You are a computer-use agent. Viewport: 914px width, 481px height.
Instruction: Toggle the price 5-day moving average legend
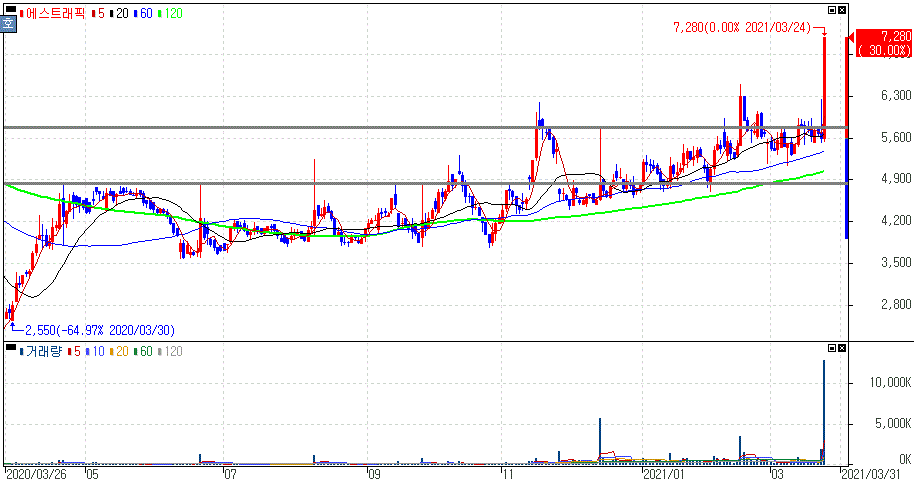(x=99, y=13)
